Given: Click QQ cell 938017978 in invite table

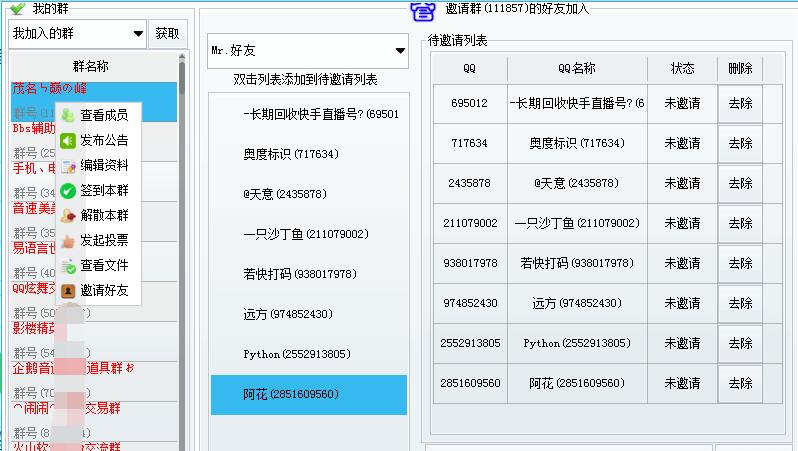Looking at the screenshot, I should point(470,264).
